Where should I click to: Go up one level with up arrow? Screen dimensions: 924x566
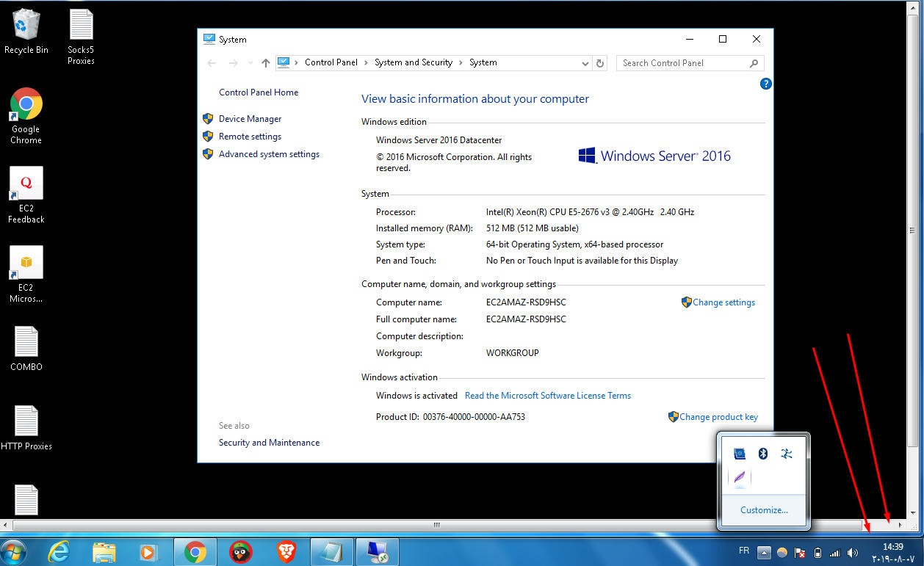click(x=266, y=63)
